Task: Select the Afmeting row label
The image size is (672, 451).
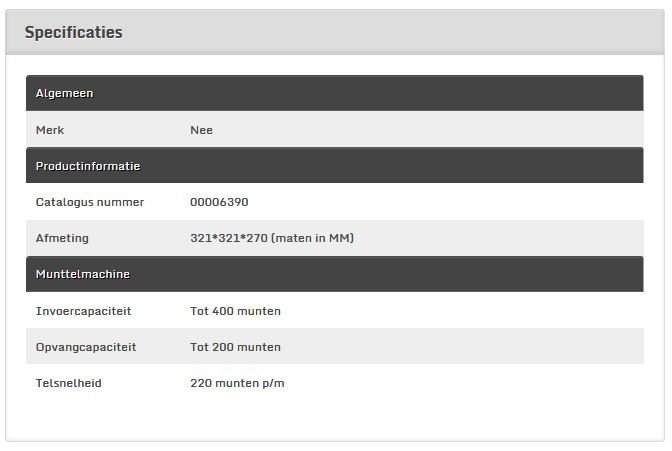Action: pyautogui.click(x=62, y=238)
